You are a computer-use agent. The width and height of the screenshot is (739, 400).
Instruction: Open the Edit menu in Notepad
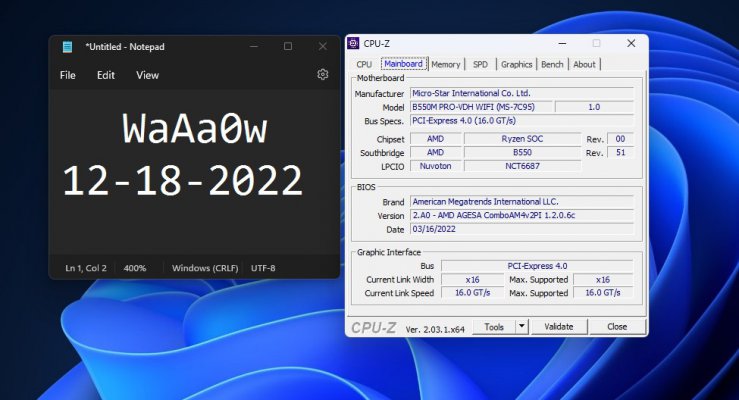[x=106, y=75]
